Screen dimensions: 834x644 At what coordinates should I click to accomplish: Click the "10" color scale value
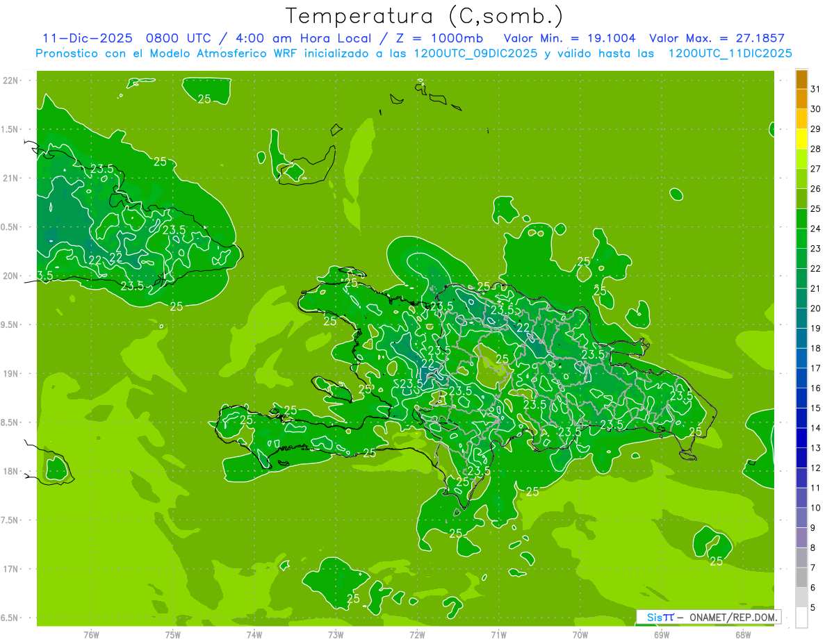tap(815, 508)
